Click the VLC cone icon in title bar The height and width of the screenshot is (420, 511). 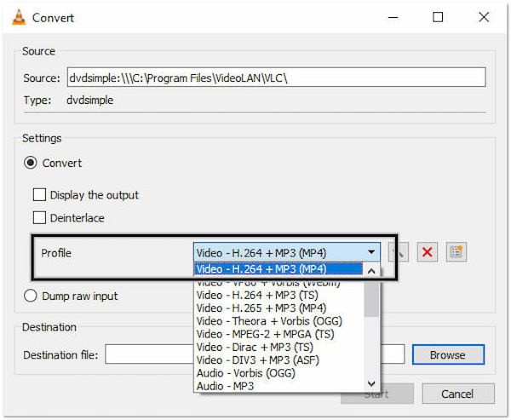point(19,17)
